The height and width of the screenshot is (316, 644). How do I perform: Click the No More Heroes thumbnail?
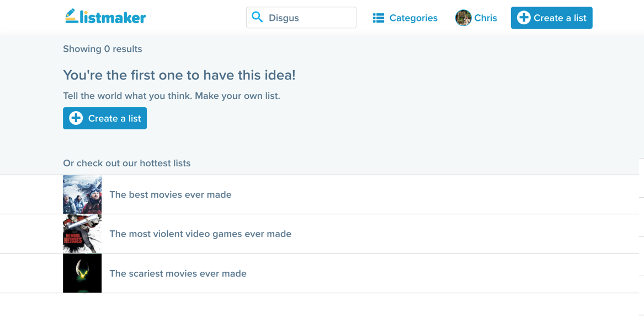pyautogui.click(x=82, y=234)
